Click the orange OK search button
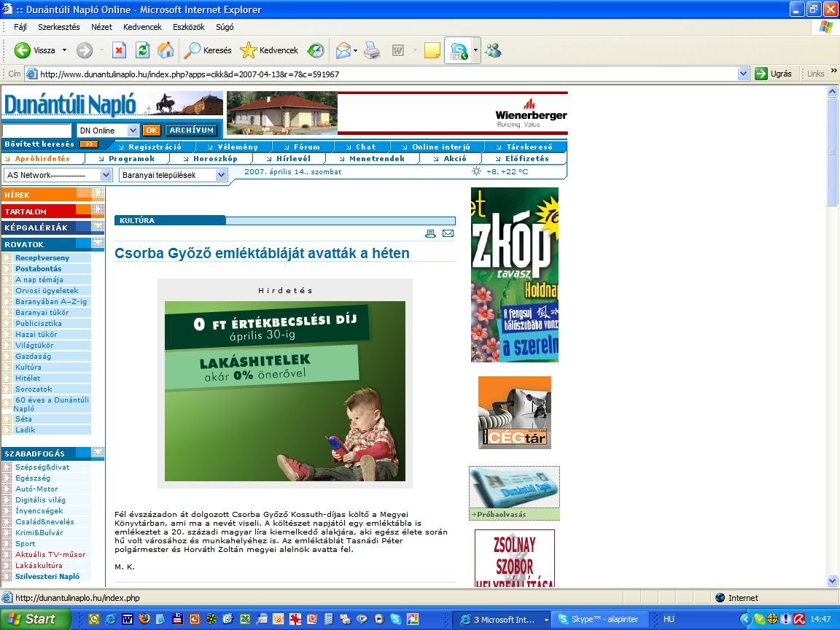This screenshot has width=840, height=630. point(152,131)
